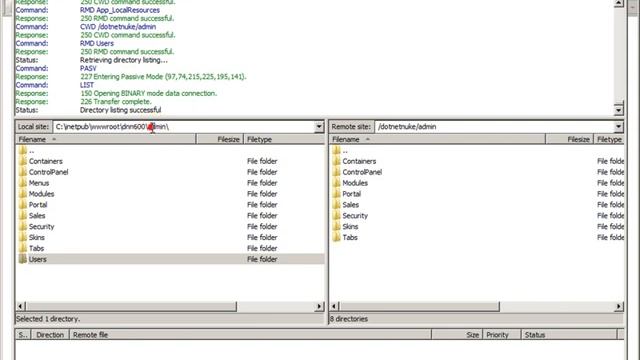This screenshot has height=360, width=640.
Task: Open the ControlPanel folder in local pane
Action: coord(48,172)
